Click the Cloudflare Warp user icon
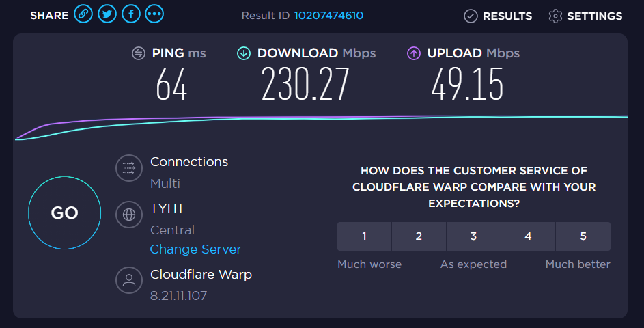 (x=129, y=280)
